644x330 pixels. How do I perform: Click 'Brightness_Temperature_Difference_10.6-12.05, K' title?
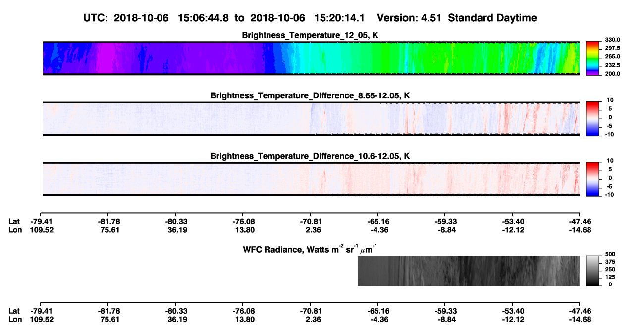pyautogui.click(x=311, y=156)
